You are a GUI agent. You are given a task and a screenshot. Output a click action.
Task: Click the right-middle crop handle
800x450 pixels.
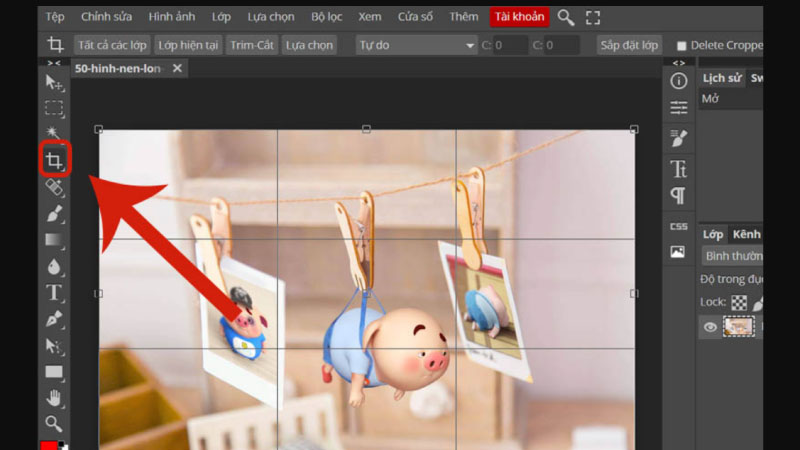634,293
